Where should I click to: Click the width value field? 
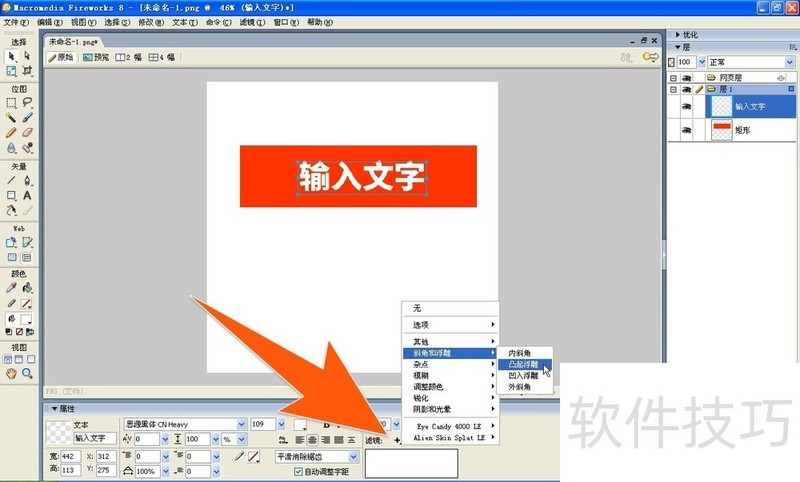point(70,456)
